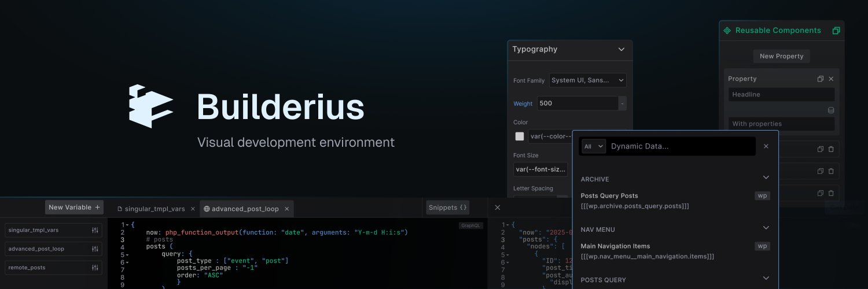Close the singular_tmpl_vars tab

[193, 209]
